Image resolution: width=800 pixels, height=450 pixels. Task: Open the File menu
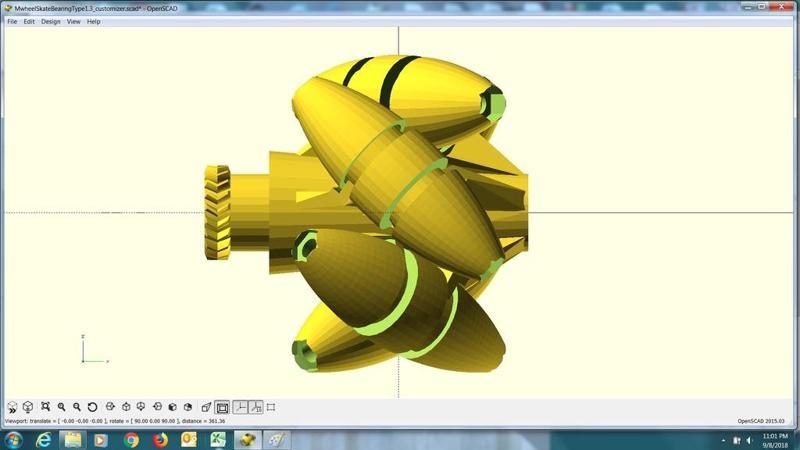coord(12,22)
